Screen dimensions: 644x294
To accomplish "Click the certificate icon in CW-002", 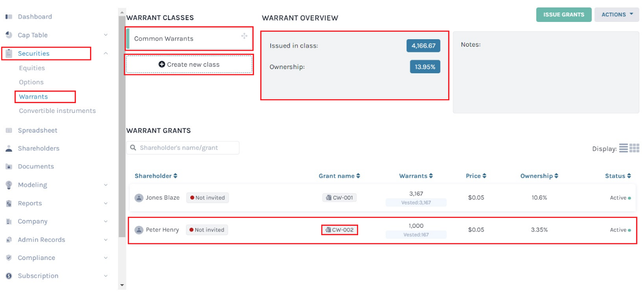I will pos(328,230).
